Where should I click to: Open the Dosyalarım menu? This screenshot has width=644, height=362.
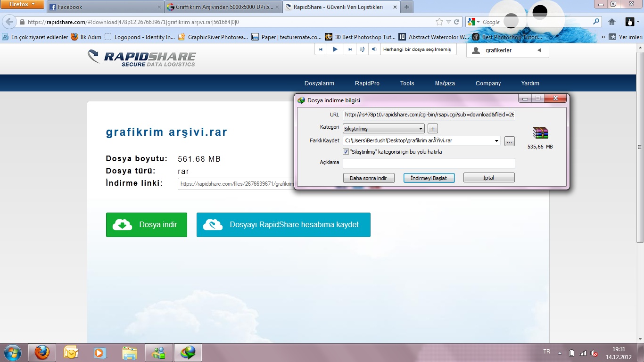[x=319, y=83]
